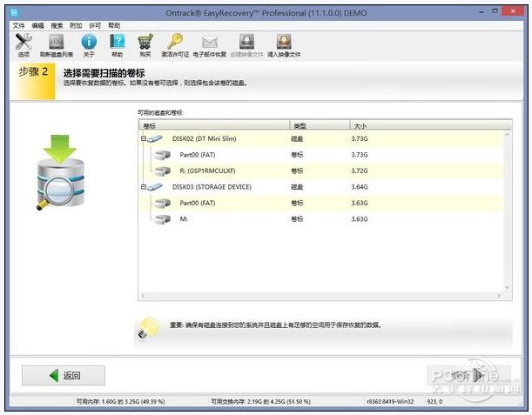532x415 pixels.
Task: Click the application icon in the title bar
Action: pyautogui.click(x=14, y=13)
